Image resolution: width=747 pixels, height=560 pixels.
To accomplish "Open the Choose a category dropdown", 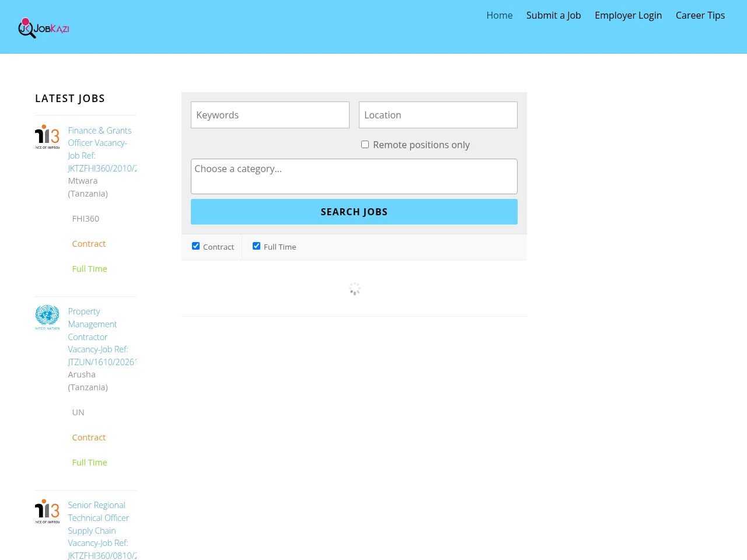I will (354, 176).
